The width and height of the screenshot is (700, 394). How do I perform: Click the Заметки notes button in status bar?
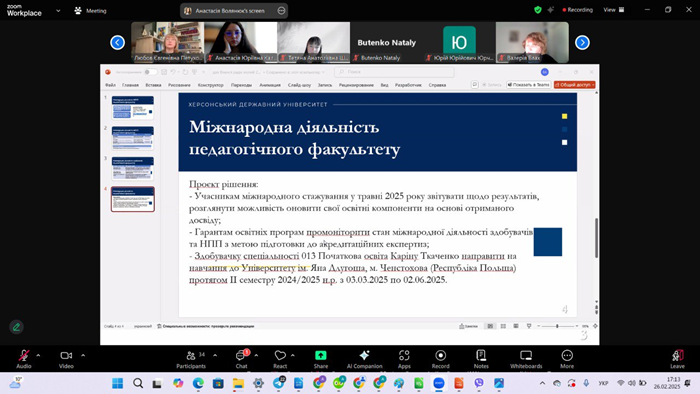[468, 326]
